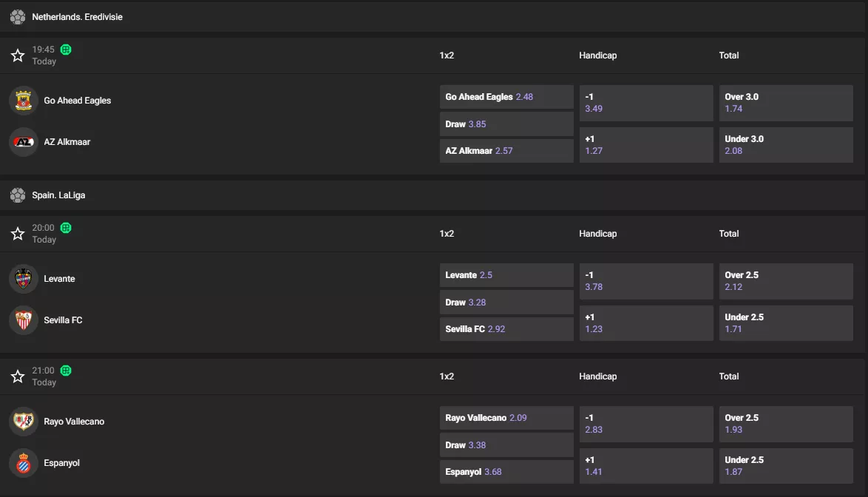Screen dimensions: 868x497
Task: Bet on Go Ahead Eagles win 2.48
Action: (506, 97)
